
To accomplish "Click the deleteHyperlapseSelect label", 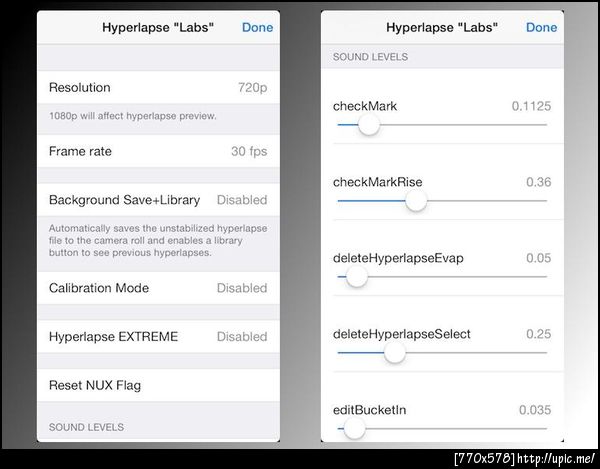I will pyautogui.click(x=401, y=334).
